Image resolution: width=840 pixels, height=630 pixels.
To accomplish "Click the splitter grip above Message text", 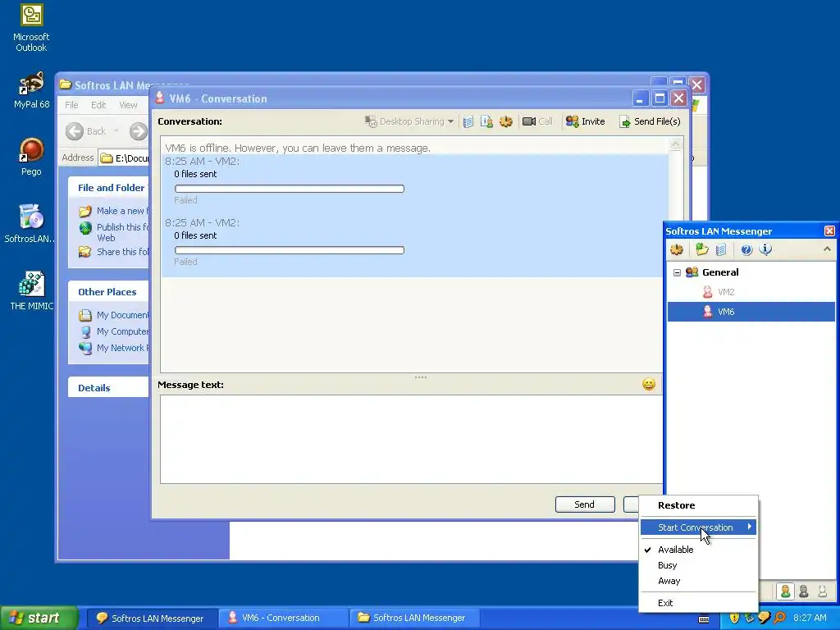I will 421,377.
